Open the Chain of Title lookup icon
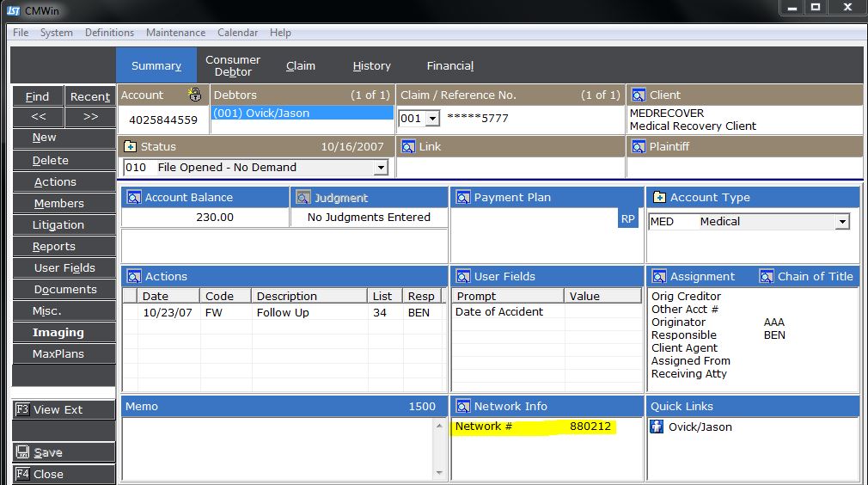Image resolution: width=868 pixels, height=485 pixels. (766, 276)
